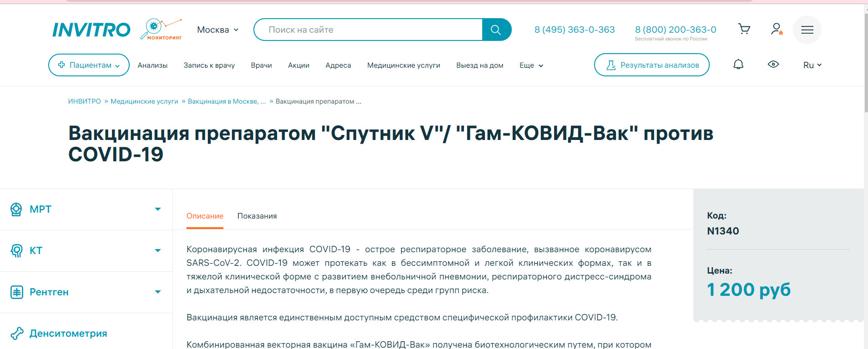Switch to the Показания tab
Viewport: 868px width, 349px height.
(257, 216)
